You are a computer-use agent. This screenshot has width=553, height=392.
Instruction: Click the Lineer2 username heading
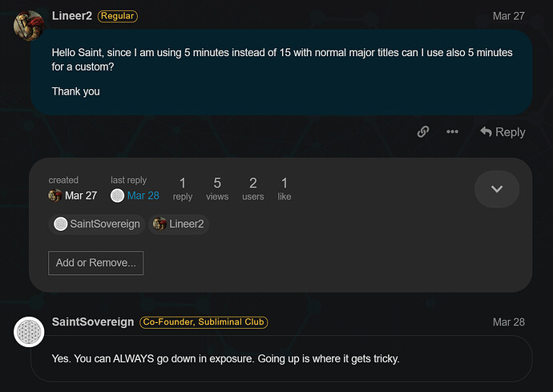[x=72, y=16]
